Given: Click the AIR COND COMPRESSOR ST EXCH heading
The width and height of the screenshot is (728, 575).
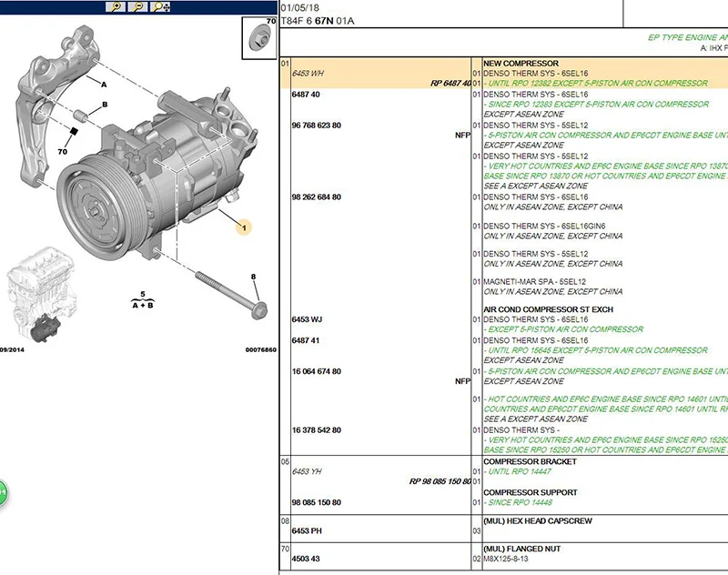Looking at the screenshot, I should tap(549, 309).
